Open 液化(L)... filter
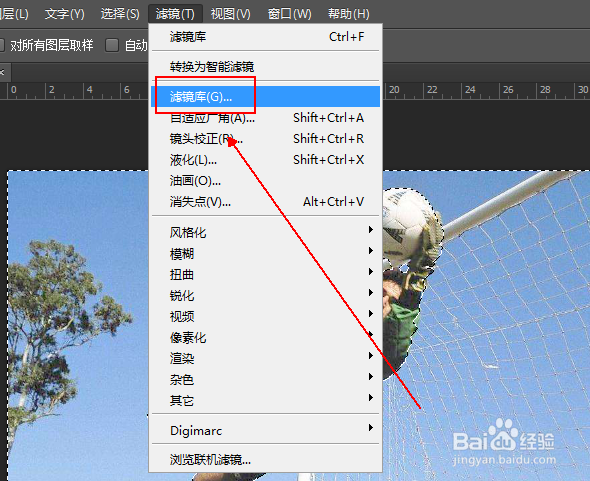The image size is (590, 481). click(266, 160)
